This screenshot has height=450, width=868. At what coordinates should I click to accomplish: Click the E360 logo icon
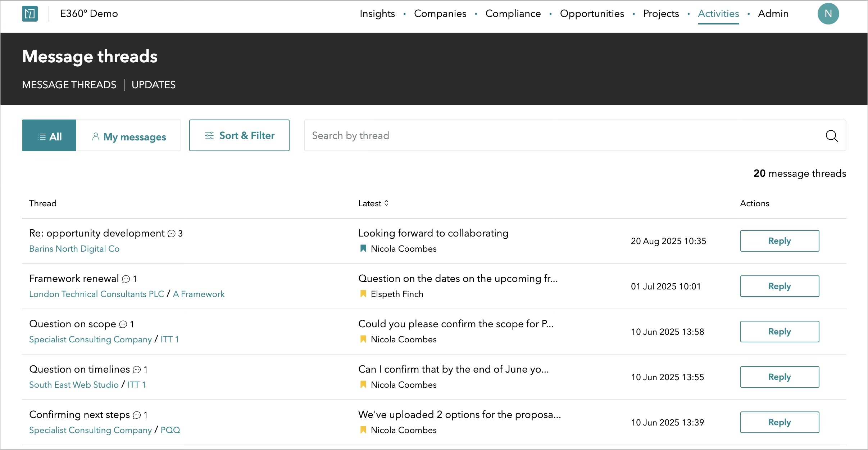point(30,14)
